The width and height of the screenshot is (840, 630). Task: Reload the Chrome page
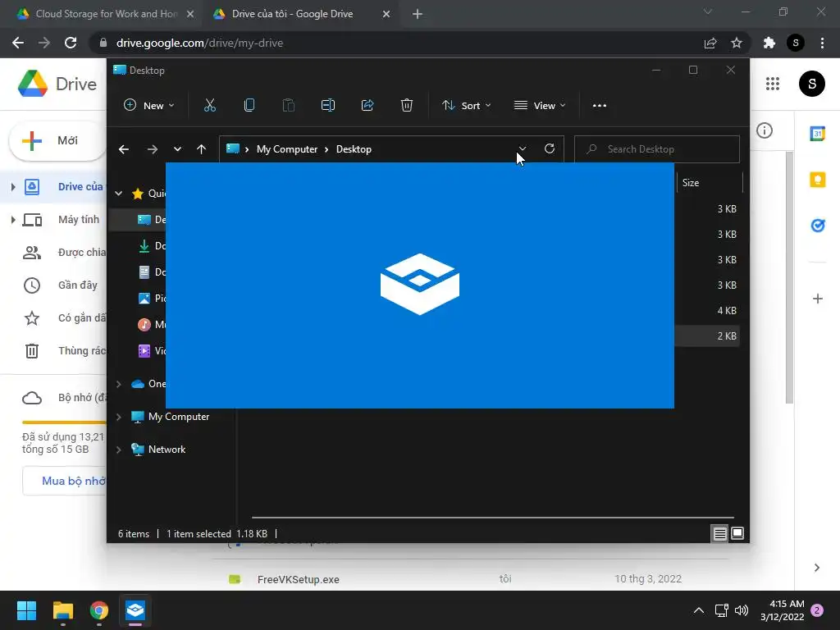[71, 43]
